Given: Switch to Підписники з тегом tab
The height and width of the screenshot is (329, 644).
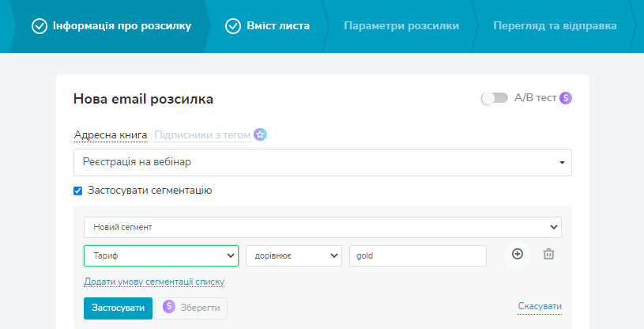Looking at the screenshot, I should pyautogui.click(x=202, y=135).
